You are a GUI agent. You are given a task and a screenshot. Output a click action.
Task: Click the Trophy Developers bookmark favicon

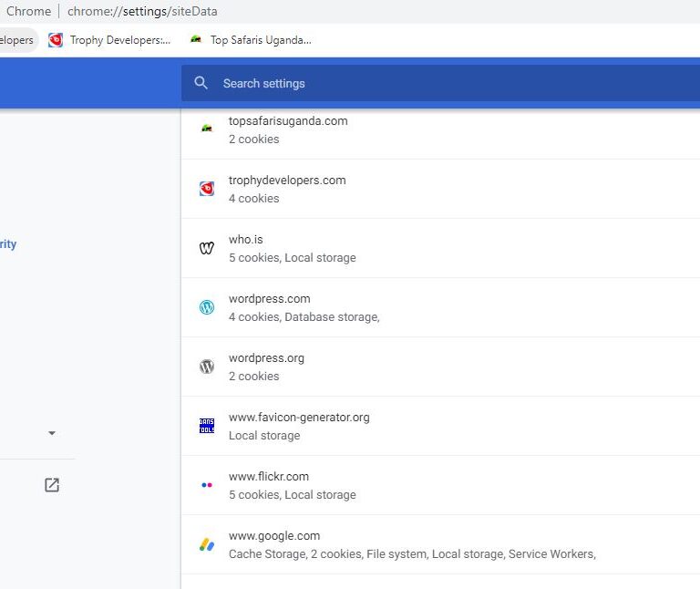coord(56,40)
